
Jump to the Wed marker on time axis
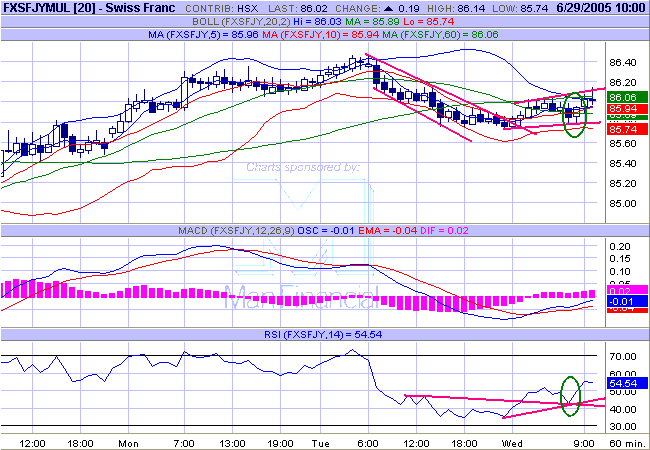(x=512, y=441)
